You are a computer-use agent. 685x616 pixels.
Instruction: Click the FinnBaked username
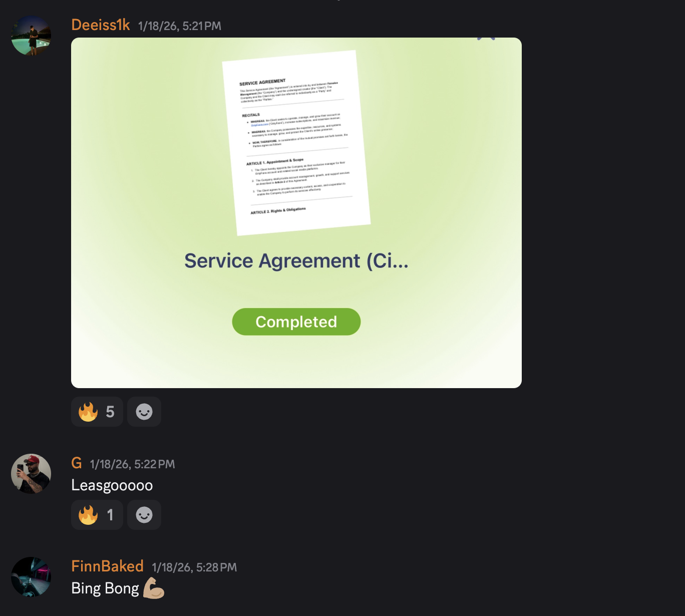click(x=107, y=566)
